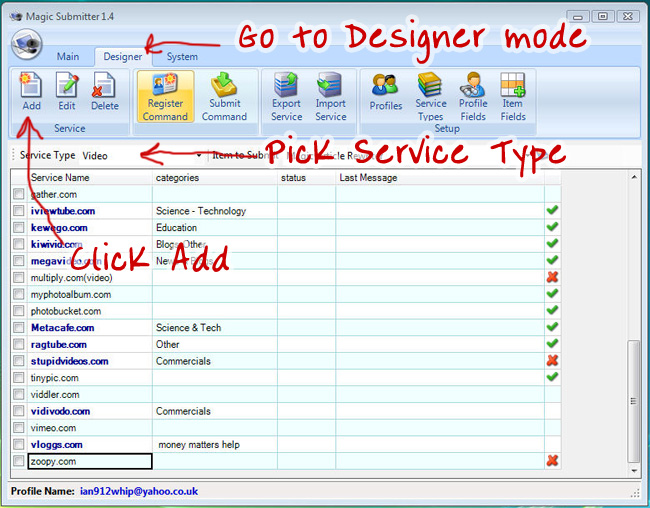The image size is (650, 508).
Task: Check the gather.com checkbox
Action: [x=19, y=194]
